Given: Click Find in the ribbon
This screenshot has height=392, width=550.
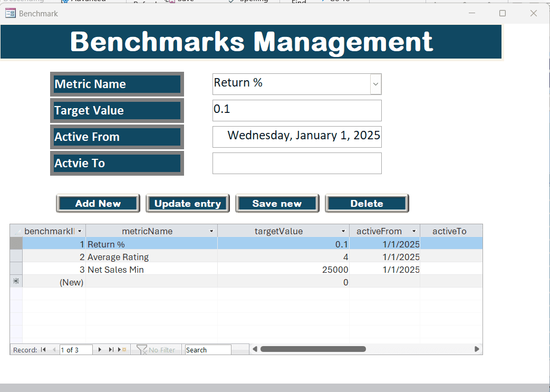Looking at the screenshot, I should click(298, 2).
